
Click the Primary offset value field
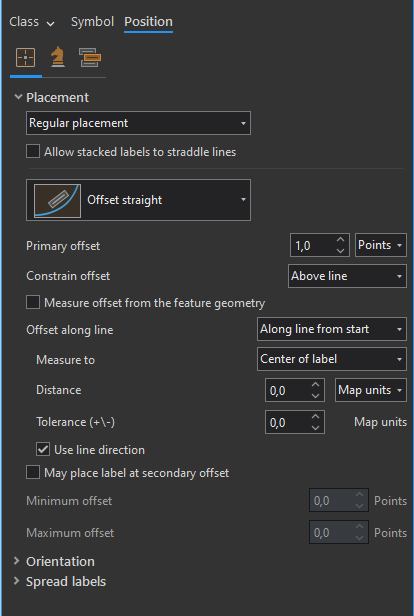(x=312, y=246)
